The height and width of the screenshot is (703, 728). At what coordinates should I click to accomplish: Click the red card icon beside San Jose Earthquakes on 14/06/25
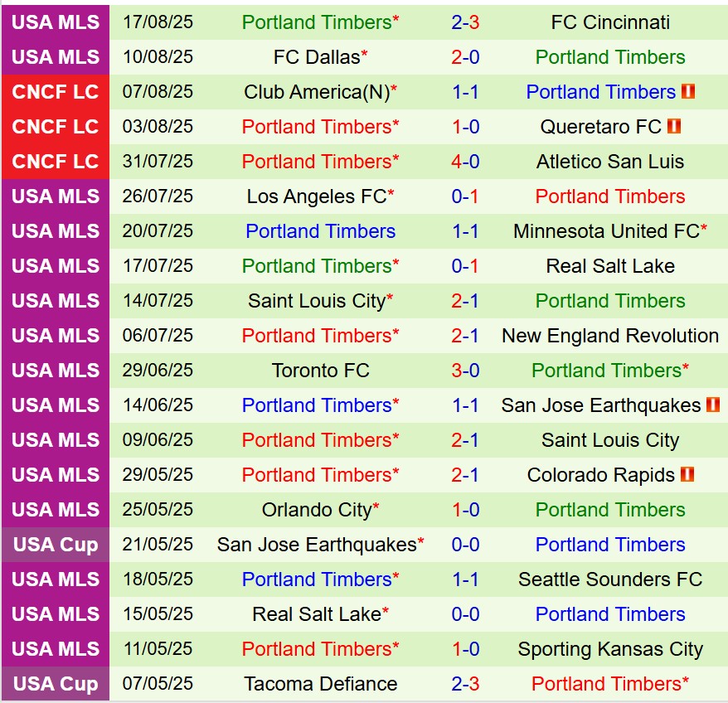click(713, 405)
